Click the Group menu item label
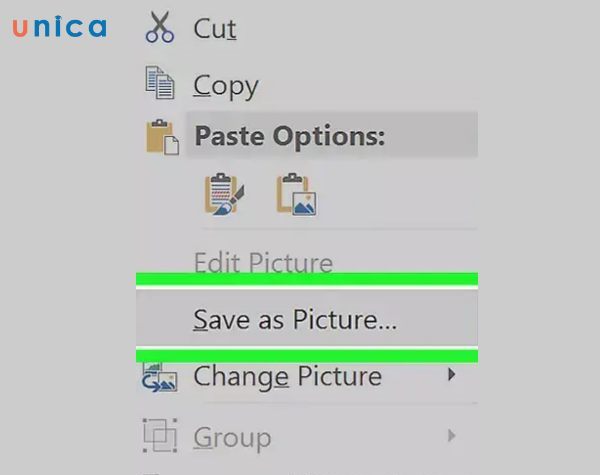600x475 pixels. tap(232, 437)
